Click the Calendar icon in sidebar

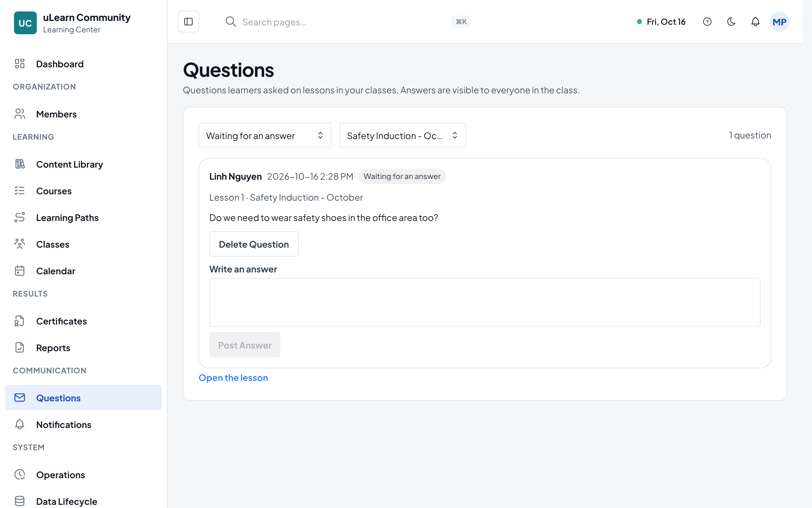click(19, 271)
